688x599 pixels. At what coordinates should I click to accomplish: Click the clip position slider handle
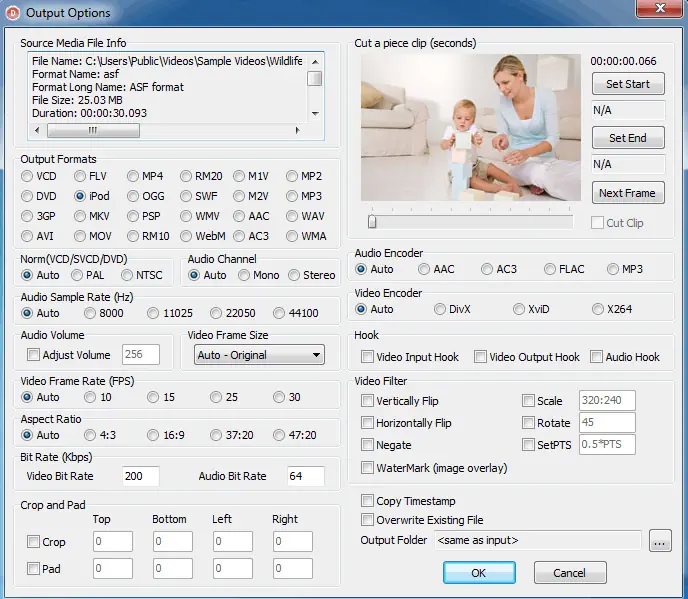[x=372, y=222]
